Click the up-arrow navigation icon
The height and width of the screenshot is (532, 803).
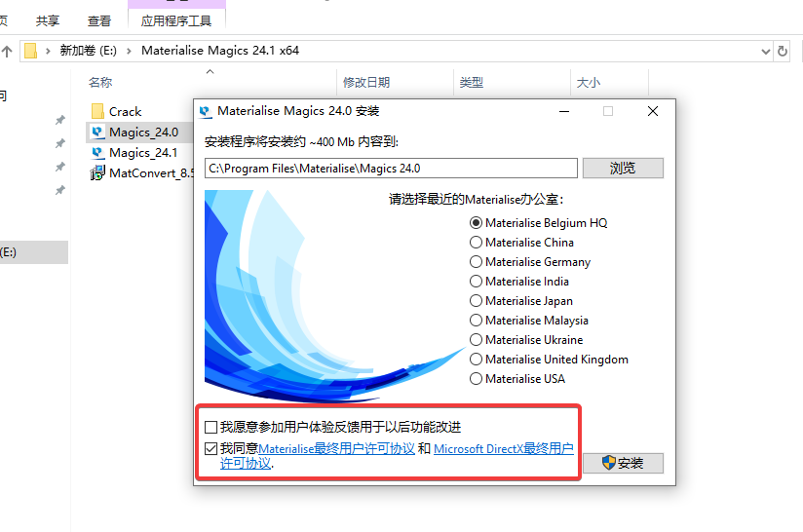pos(7,52)
